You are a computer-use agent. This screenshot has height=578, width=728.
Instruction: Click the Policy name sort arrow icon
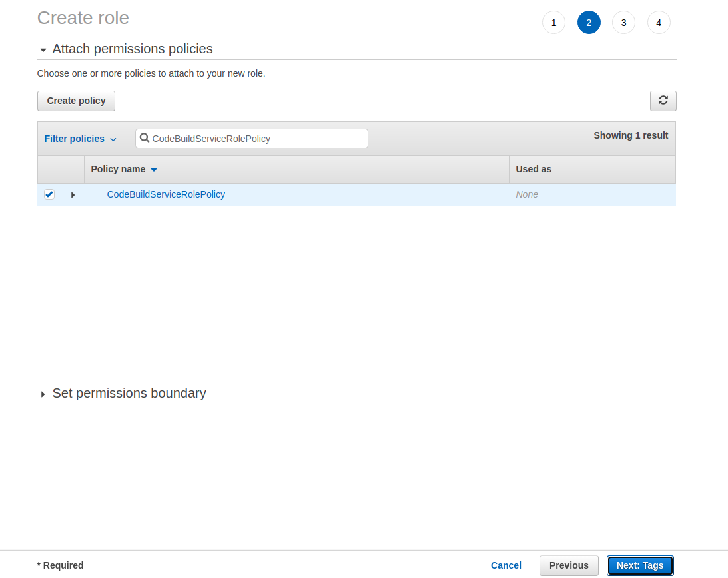pos(154,170)
